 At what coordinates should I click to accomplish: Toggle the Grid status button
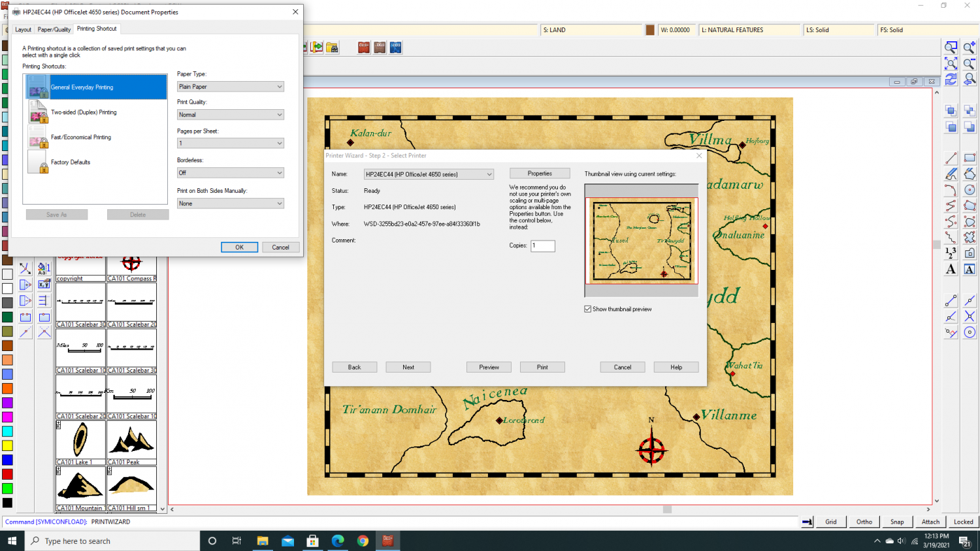(831, 522)
